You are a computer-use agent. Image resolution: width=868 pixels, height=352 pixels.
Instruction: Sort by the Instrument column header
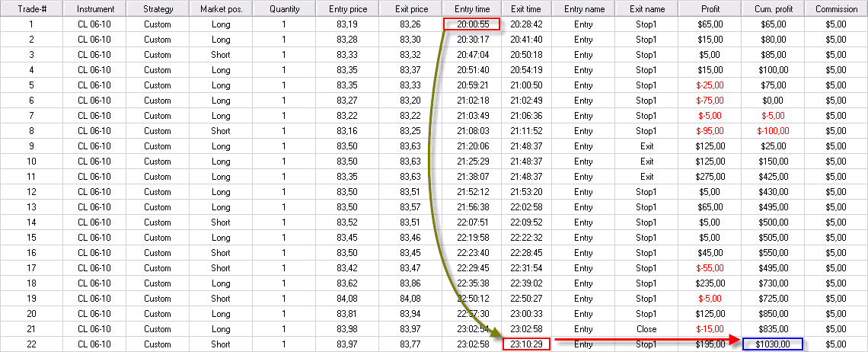(95, 9)
